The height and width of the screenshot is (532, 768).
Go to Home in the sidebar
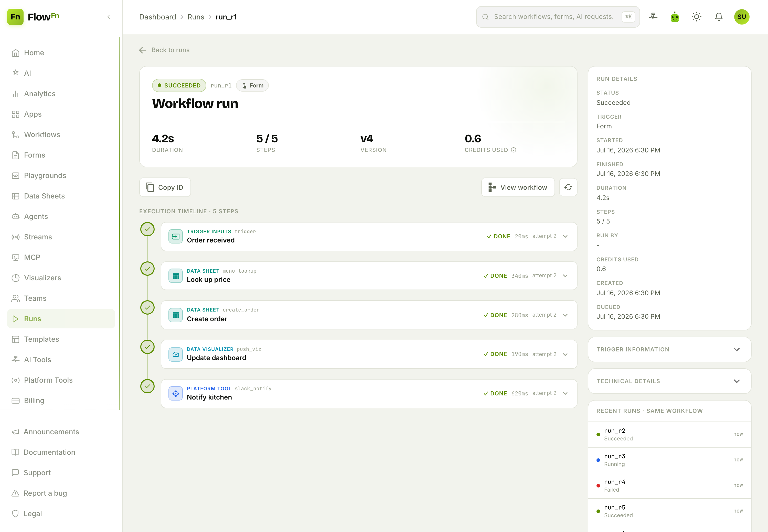tap(61, 53)
